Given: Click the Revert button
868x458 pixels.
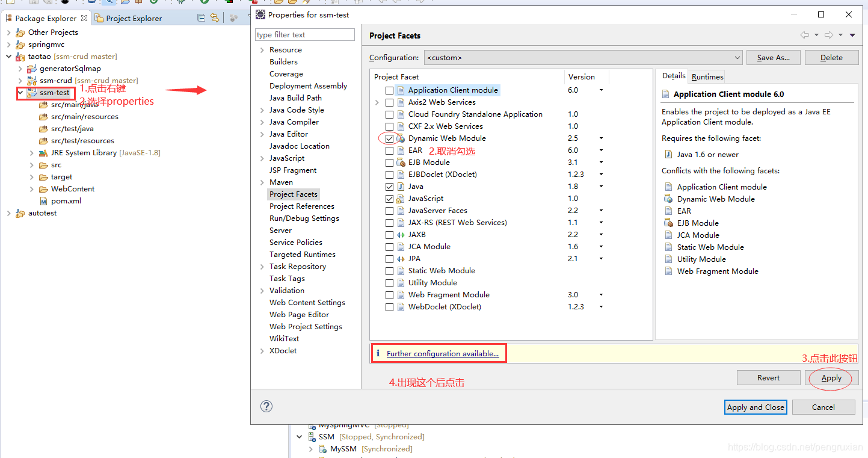Looking at the screenshot, I should [768, 378].
